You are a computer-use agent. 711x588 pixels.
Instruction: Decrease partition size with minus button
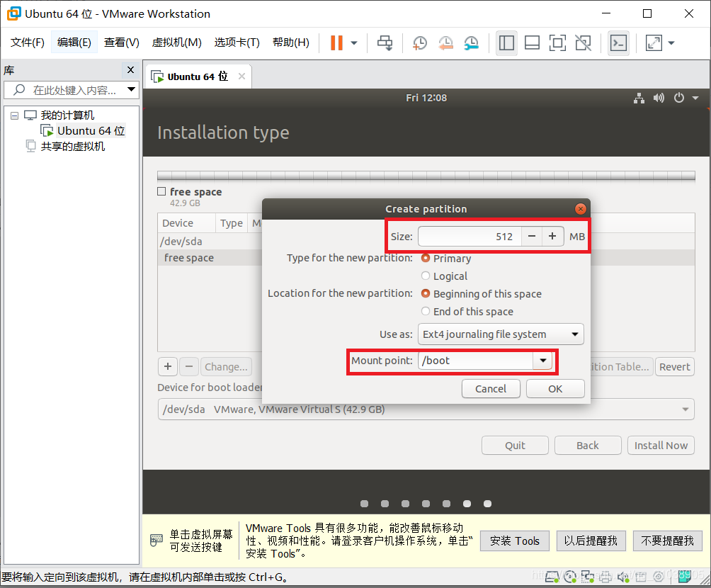click(x=532, y=237)
